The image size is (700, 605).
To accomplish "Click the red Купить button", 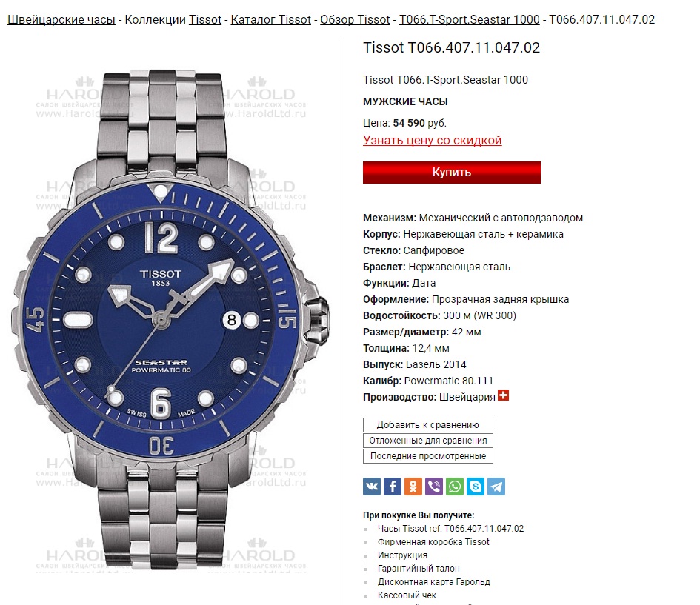I will (451, 173).
